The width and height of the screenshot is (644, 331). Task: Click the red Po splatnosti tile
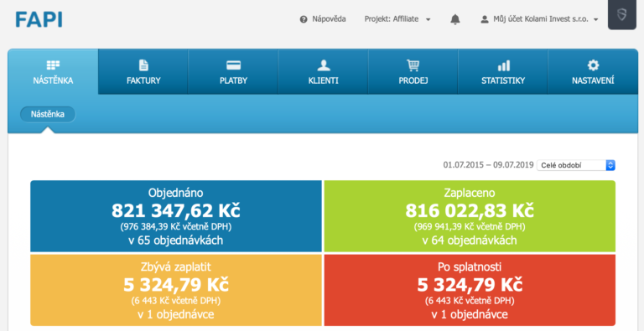470,290
